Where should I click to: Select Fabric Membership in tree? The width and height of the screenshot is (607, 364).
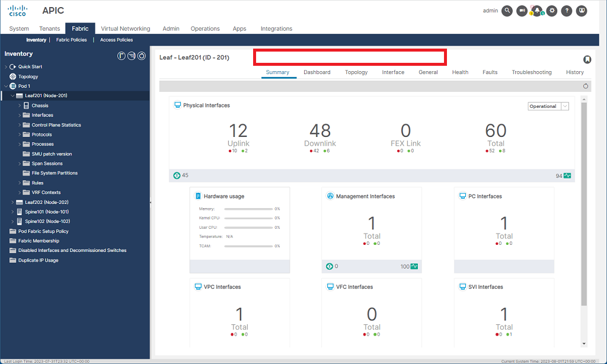[39, 241]
